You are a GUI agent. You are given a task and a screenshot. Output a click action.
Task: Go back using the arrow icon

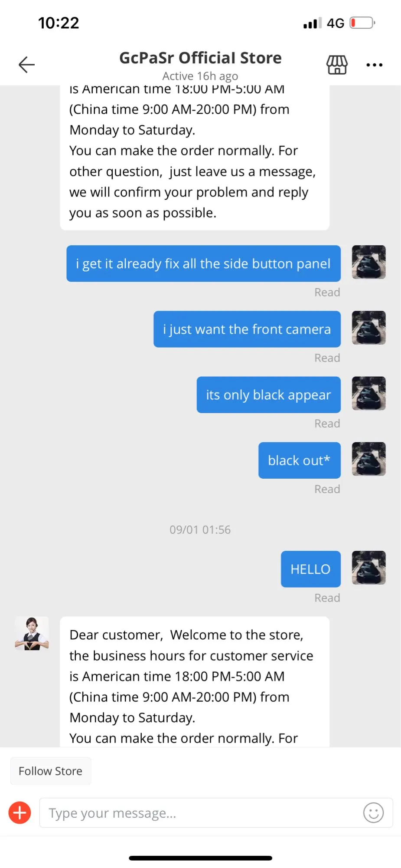pyautogui.click(x=26, y=65)
